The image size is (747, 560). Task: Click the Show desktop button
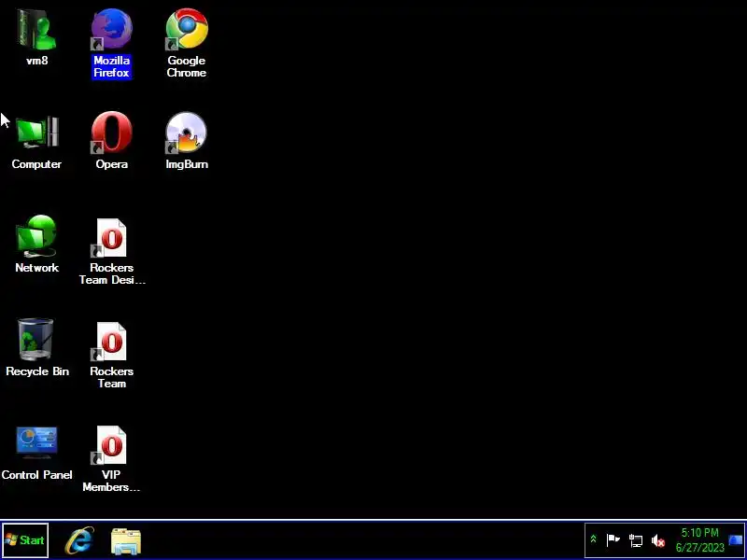[736, 540]
